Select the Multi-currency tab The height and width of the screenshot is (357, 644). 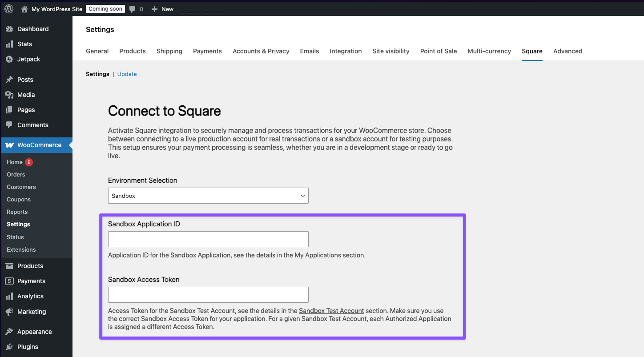(489, 51)
